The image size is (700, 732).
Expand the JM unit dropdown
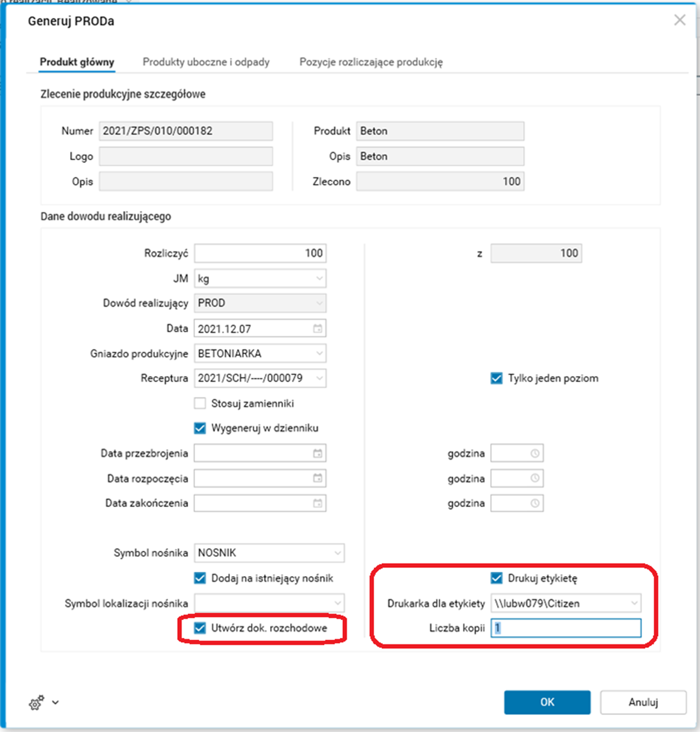point(319,278)
